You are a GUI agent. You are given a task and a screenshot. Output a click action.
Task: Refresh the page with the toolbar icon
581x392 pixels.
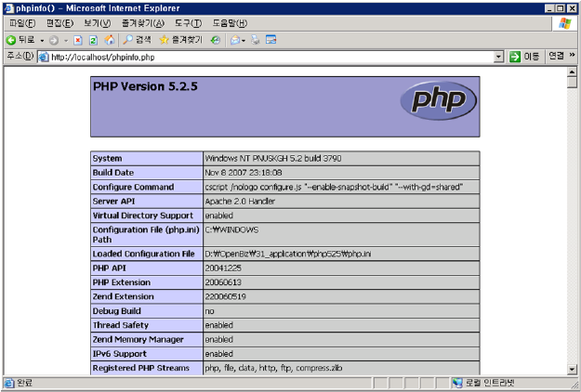click(x=94, y=40)
